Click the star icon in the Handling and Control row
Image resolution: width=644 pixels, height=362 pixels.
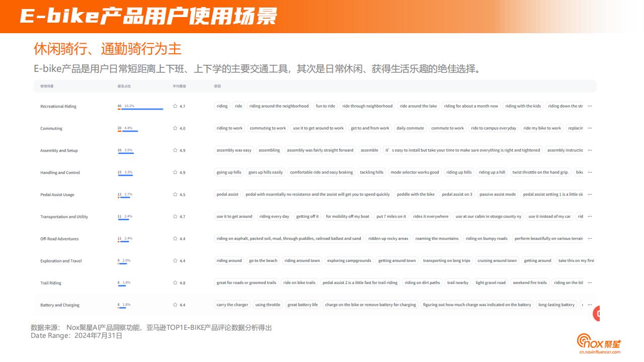(x=175, y=172)
